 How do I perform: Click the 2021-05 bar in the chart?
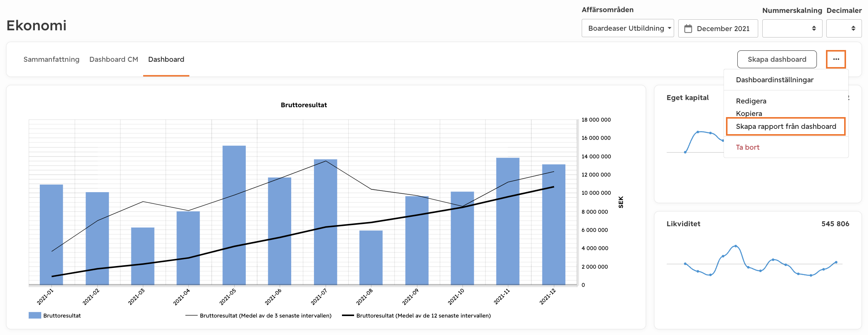tap(234, 215)
